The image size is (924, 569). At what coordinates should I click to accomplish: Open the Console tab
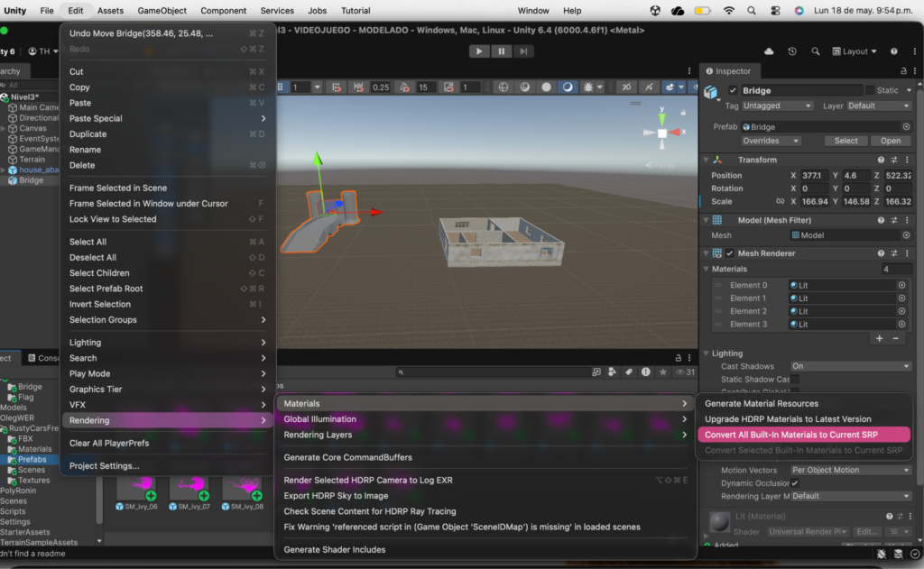(43, 358)
